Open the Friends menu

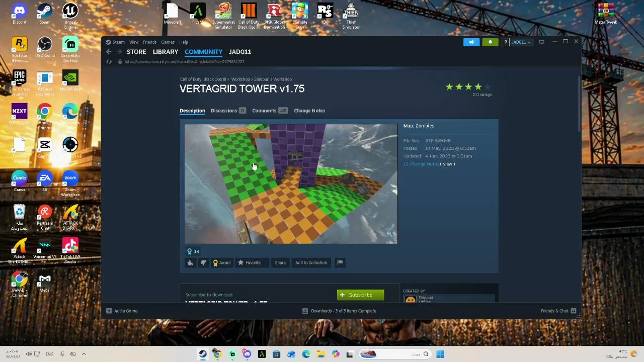[149, 42]
